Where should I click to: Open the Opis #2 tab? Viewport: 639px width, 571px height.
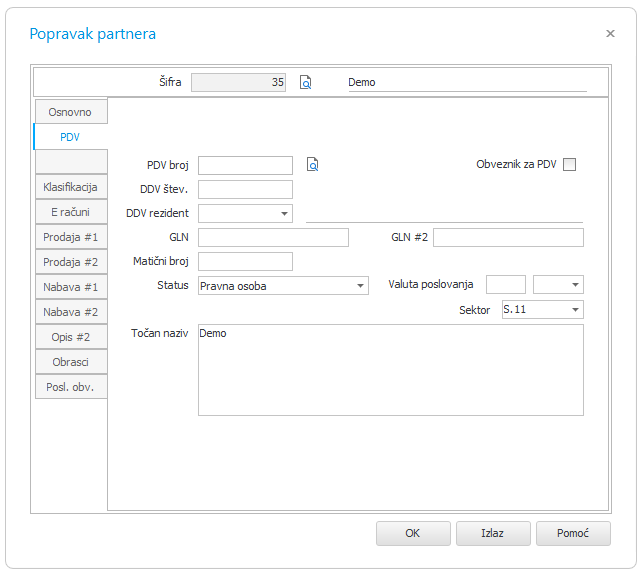[71, 337]
